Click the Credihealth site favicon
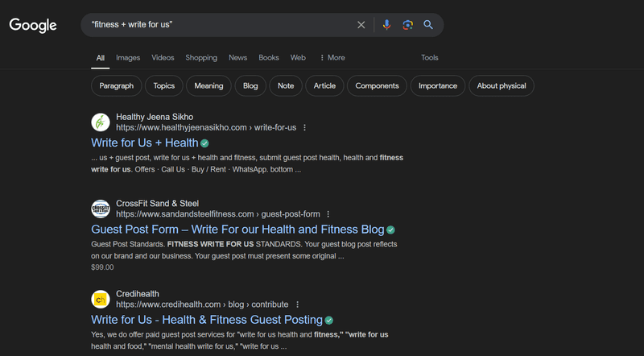This screenshot has height=356, width=644. (101, 300)
